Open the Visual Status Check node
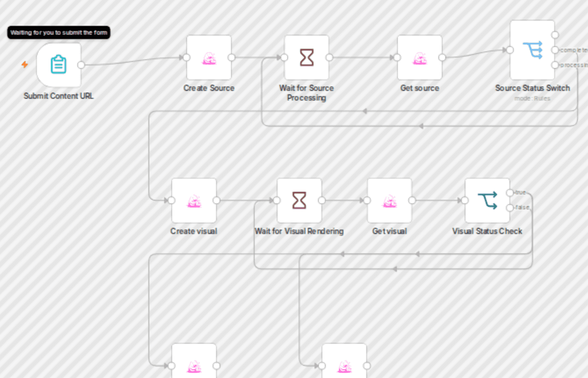Viewport: 588px width, 378px height. (487, 201)
